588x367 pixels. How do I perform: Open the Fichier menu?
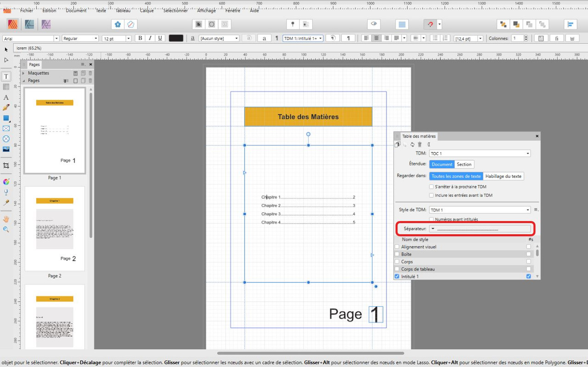pos(27,11)
